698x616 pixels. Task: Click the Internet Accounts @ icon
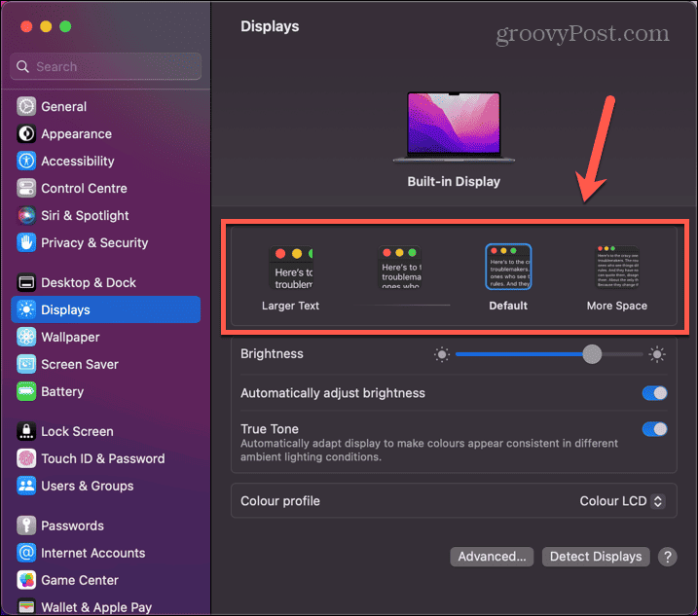pyautogui.click(x=26, y=553)
